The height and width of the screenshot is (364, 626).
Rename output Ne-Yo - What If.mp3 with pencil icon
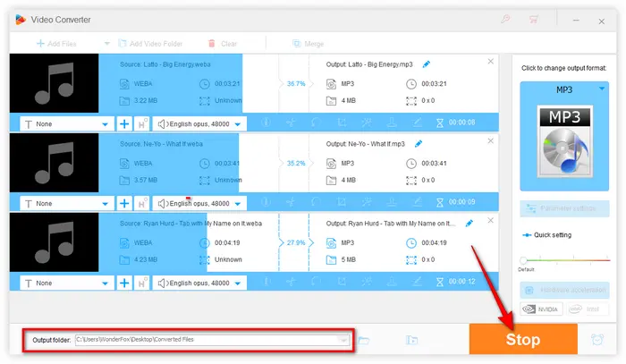click(419, 144)
